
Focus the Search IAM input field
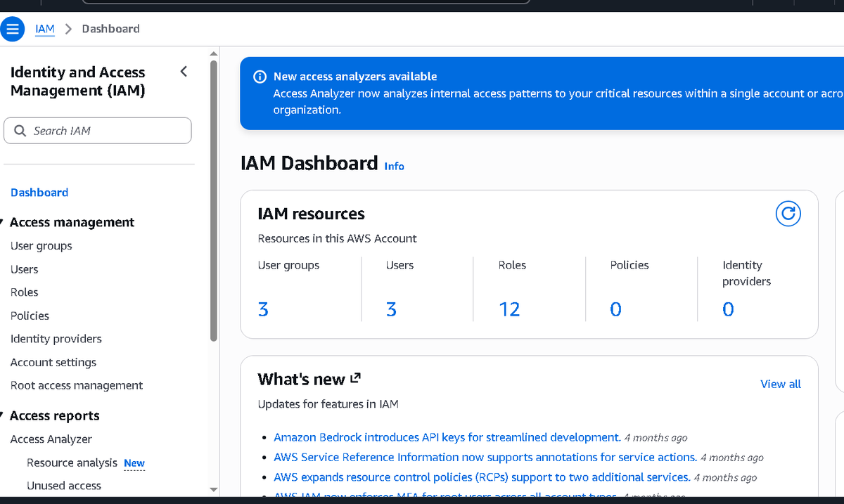click(x=98, y=131)
